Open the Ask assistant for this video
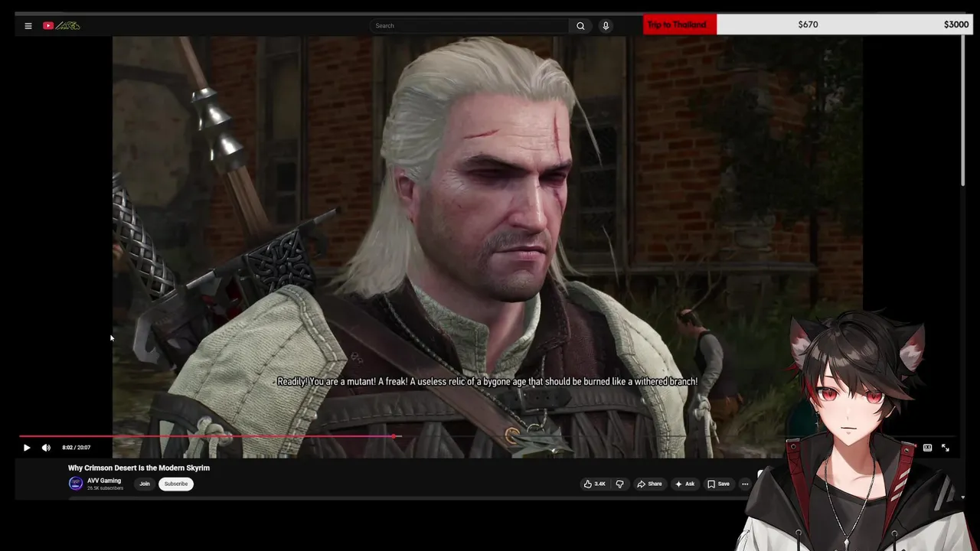Viewport: 980px width, 551px height. pyautogui.click(x=684, y=484)
